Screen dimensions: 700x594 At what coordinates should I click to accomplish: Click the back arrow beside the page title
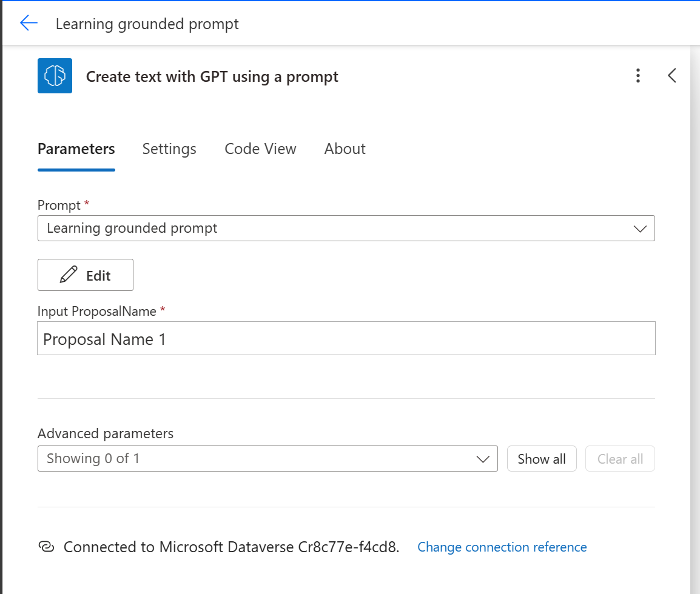coord(29,23)
